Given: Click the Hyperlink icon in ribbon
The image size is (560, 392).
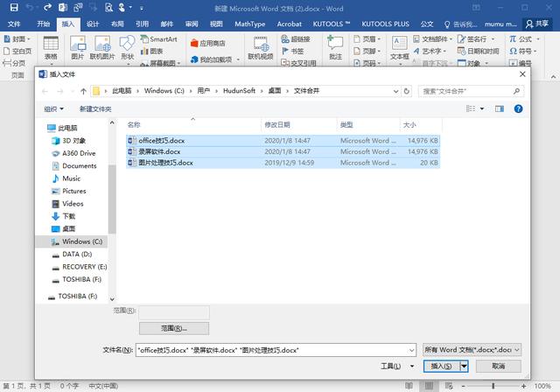Looking at the screenshot, I should coord(296,39).
